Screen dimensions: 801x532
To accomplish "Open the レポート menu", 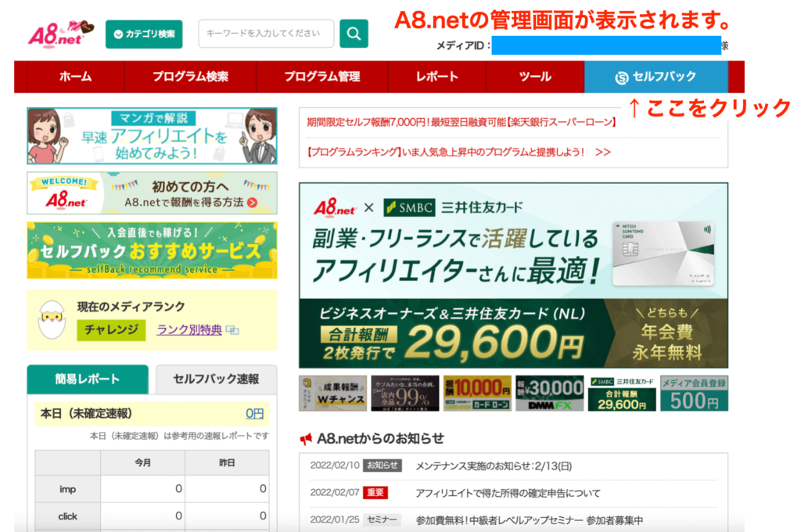I will (x=436, y=77).
